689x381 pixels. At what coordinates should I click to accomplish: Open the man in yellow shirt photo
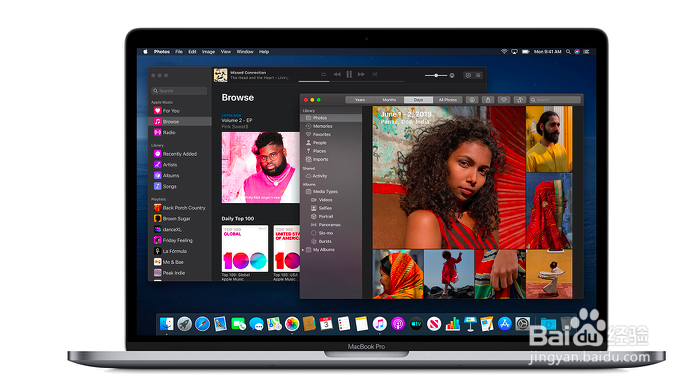point(549,139)
